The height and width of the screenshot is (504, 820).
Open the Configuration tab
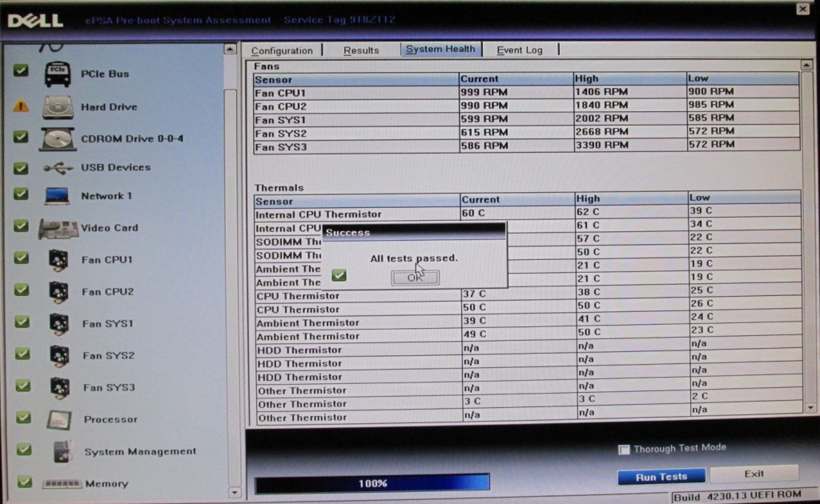[282, 50]
